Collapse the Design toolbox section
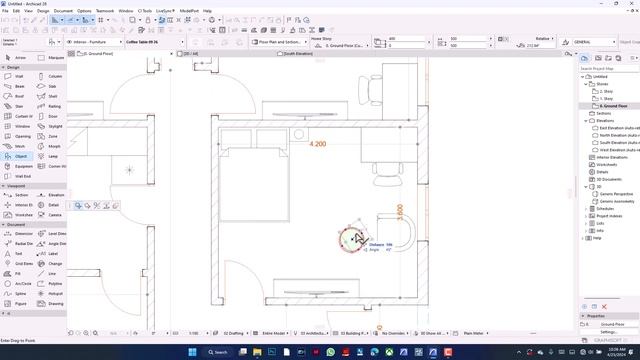The width and height of the screenshot is (640, 360). (3, 67)
